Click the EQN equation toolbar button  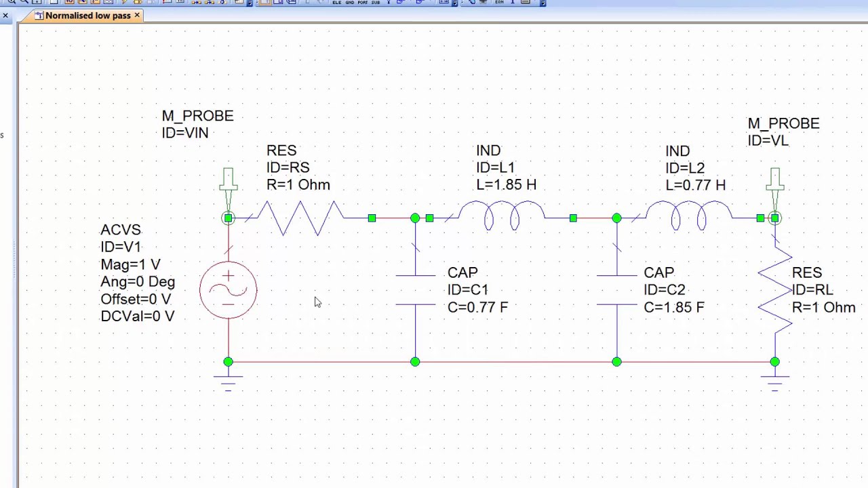500,3
